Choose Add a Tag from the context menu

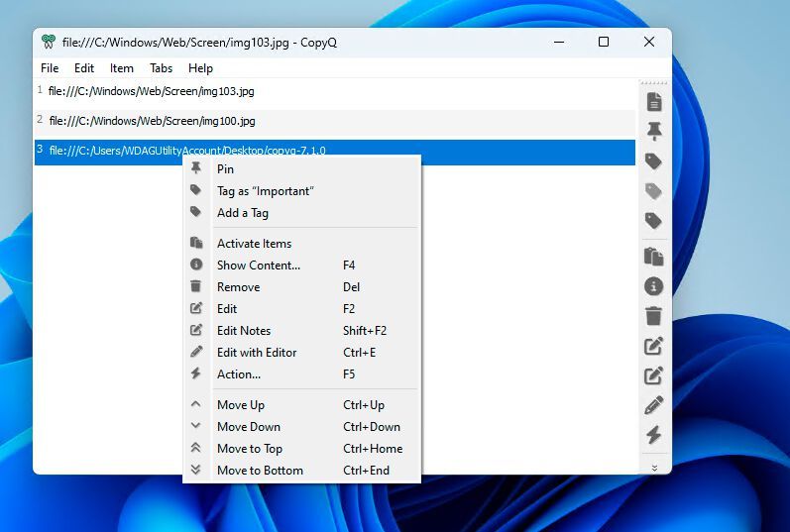click(x=243, y=213)
